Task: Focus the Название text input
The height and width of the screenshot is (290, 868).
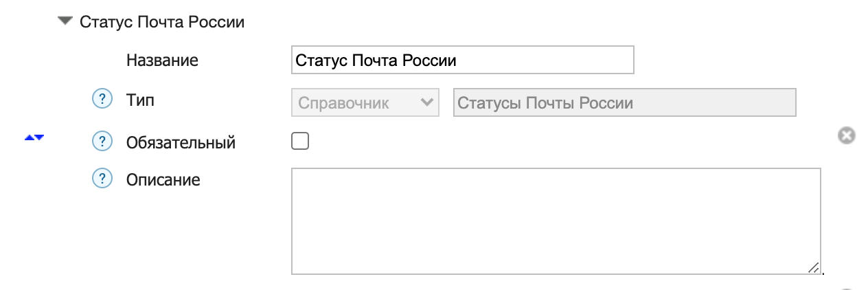Action: pos(462,60)
